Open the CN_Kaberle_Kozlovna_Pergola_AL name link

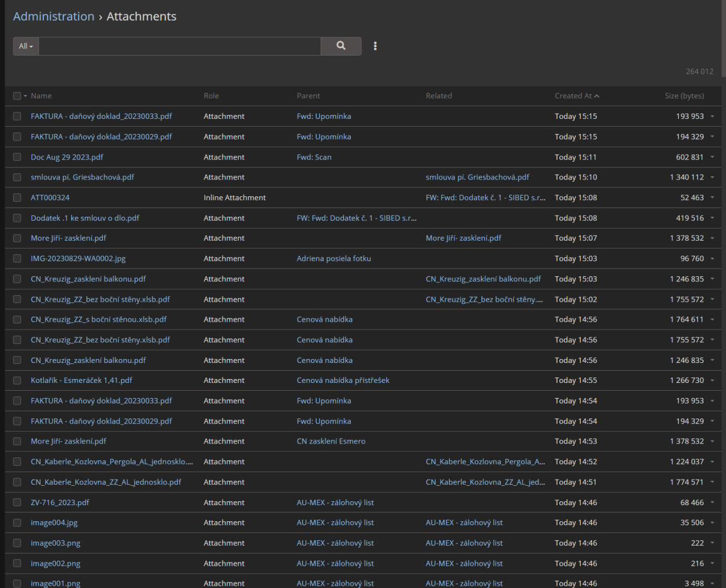click(112, 462)
